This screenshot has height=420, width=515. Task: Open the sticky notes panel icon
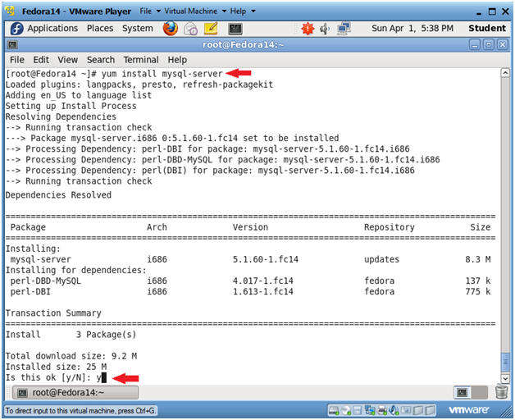coord(211,29)
